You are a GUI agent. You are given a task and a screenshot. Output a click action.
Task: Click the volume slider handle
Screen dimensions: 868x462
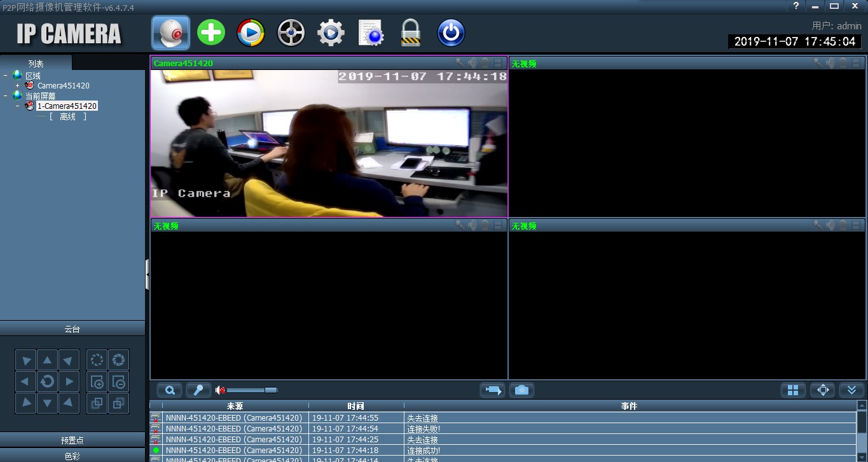[x=271, y=390]
